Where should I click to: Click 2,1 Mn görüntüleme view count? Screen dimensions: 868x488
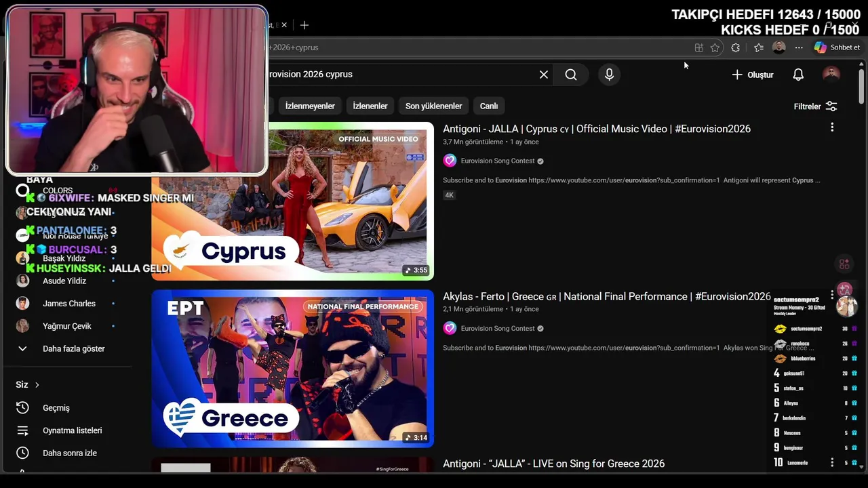[x=473, y=309]
